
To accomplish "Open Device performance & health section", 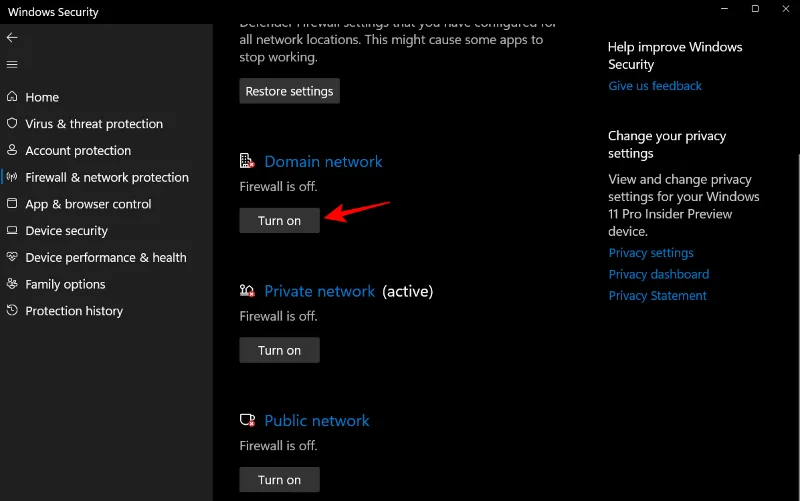I will [x=106, y=258].
